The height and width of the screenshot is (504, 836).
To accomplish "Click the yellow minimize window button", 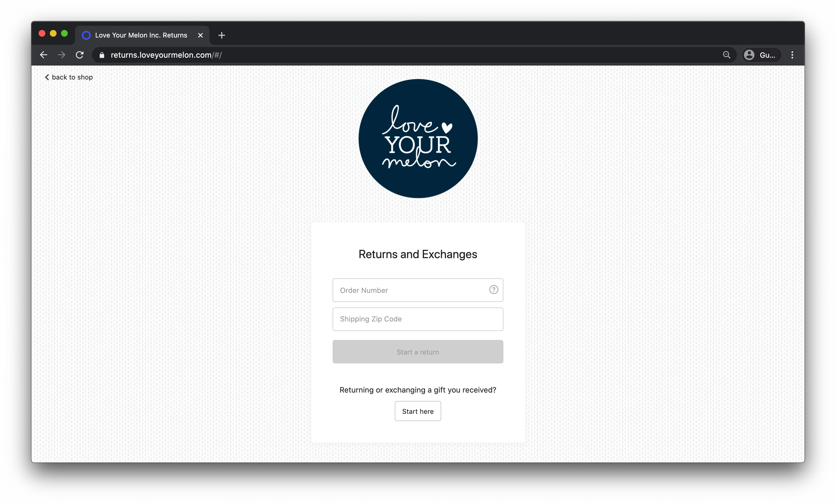I will point(53,33).
